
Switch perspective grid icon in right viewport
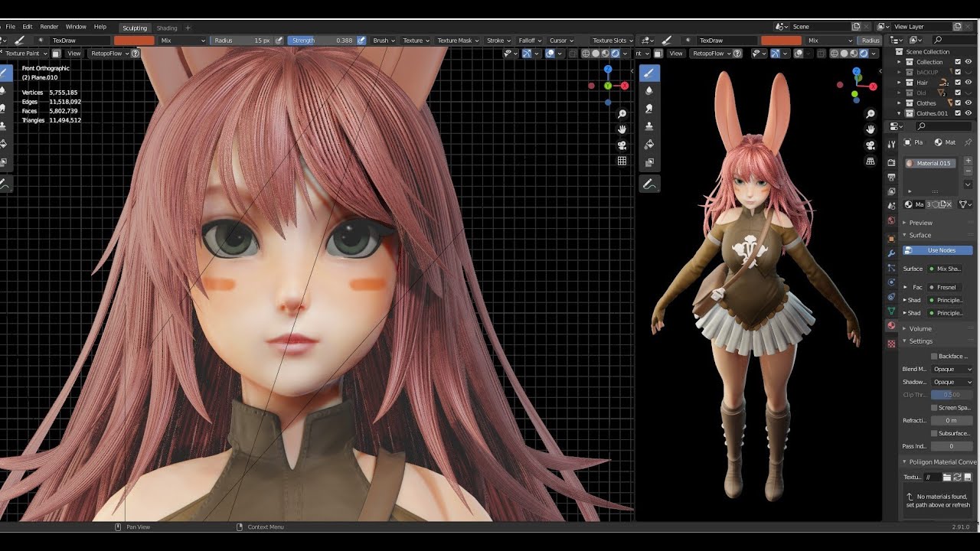coord(871,161)
